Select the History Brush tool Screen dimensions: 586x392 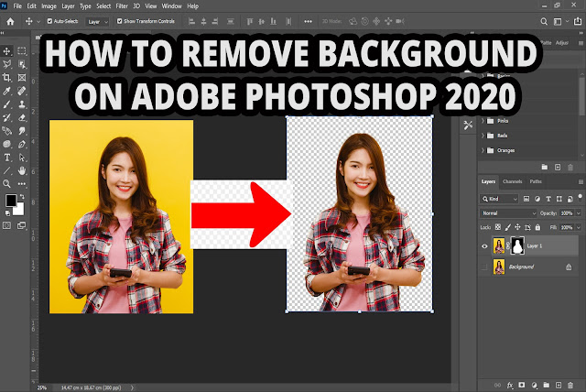(x=6, y=118)
